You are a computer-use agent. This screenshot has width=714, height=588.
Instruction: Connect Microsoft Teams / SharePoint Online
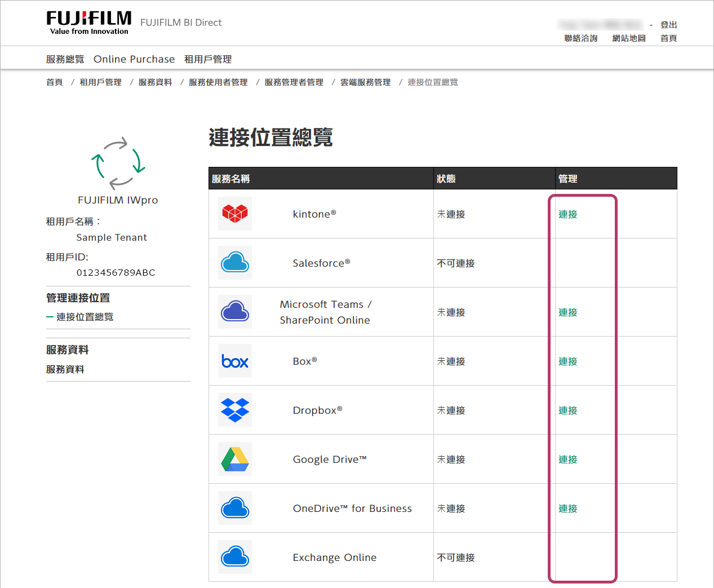pyautogui.click(x=568, y=312)
